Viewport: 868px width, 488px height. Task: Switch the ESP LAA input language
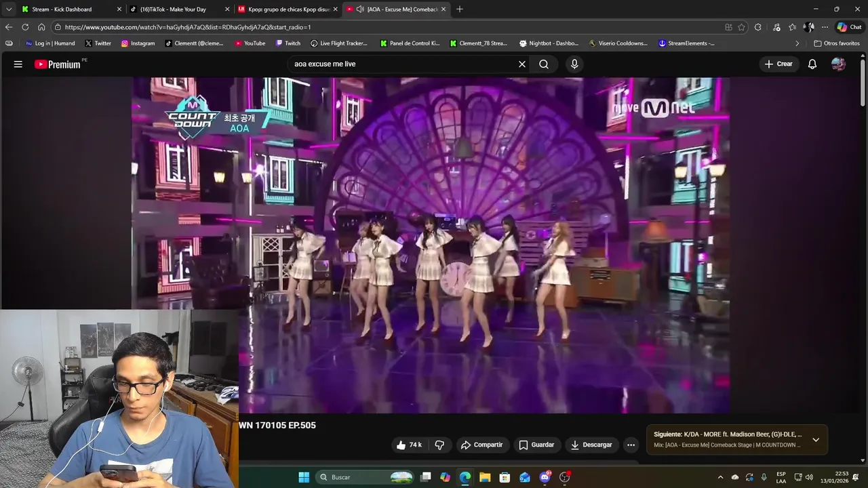pos(781,477)
